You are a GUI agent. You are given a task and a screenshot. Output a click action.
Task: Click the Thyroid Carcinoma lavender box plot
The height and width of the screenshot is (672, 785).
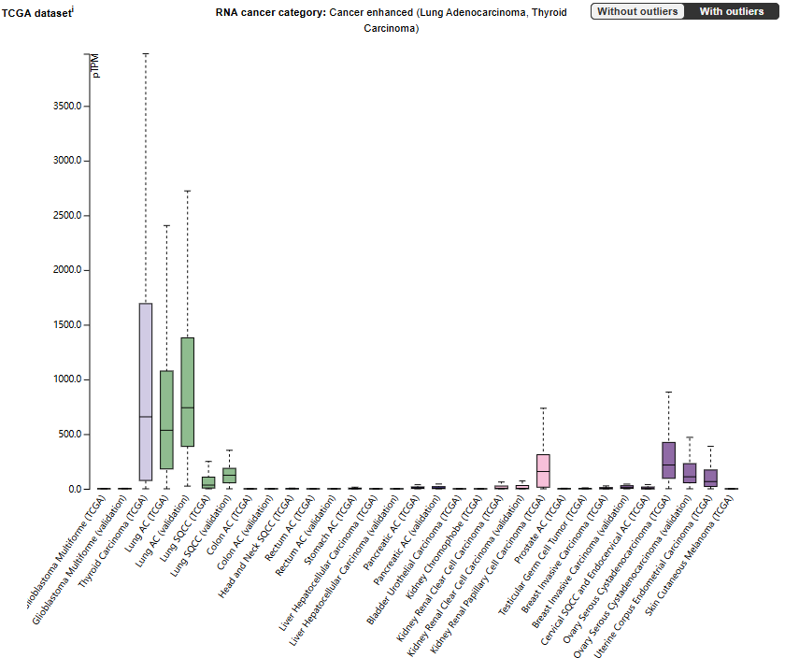[x=146, y=391]
